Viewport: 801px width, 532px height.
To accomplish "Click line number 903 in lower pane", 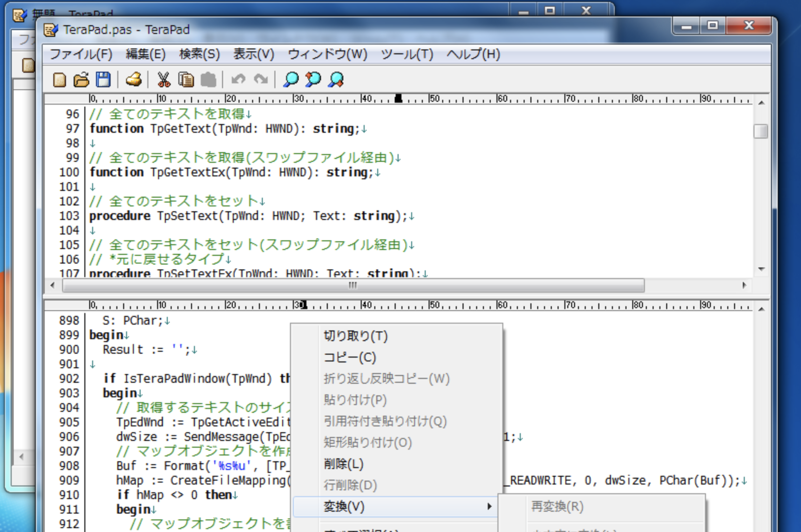I will (x=69, y=393).
